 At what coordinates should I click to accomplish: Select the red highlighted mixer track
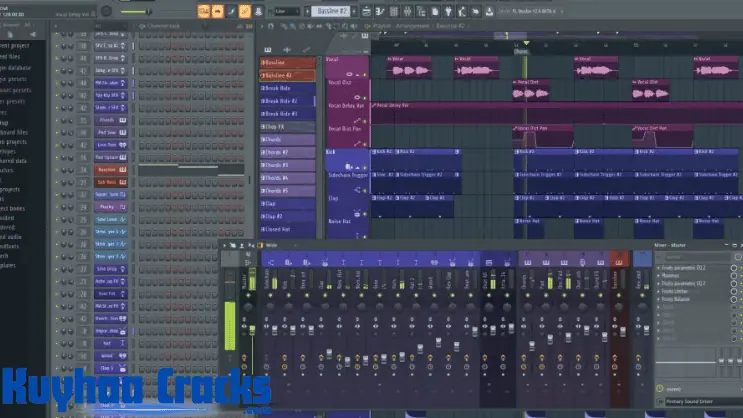[620, 300]
